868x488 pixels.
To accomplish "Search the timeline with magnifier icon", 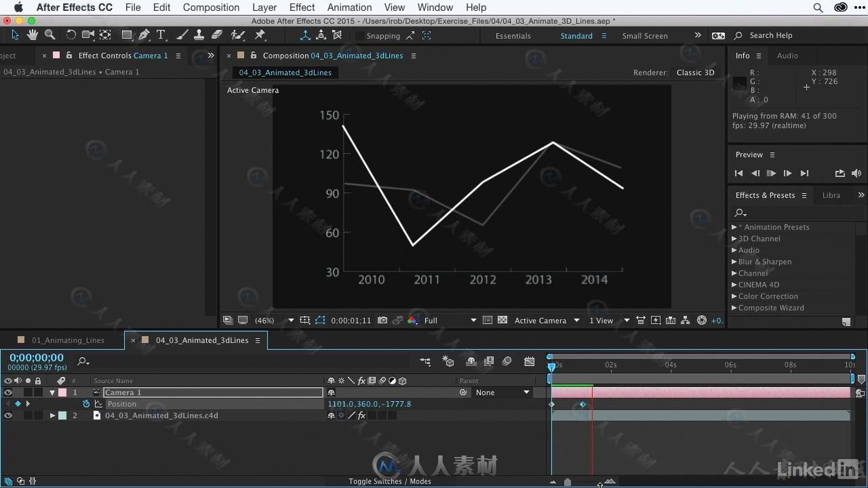I will (83, 362).
